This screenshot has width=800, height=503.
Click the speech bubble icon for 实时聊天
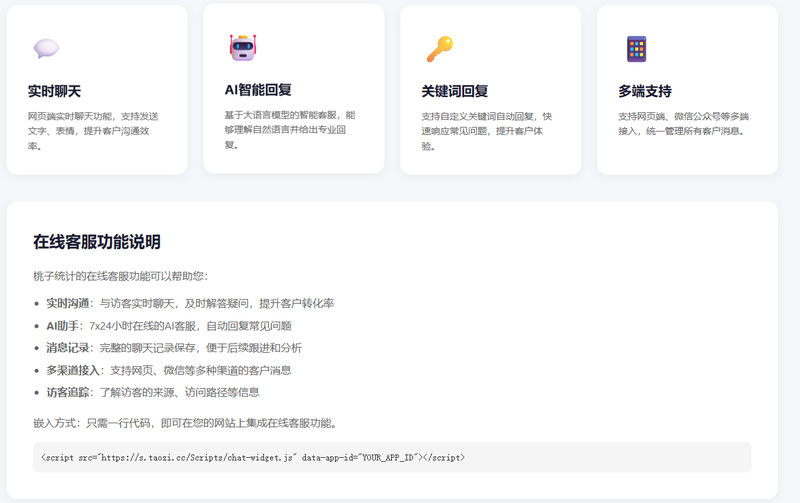(x=46, y=48)
